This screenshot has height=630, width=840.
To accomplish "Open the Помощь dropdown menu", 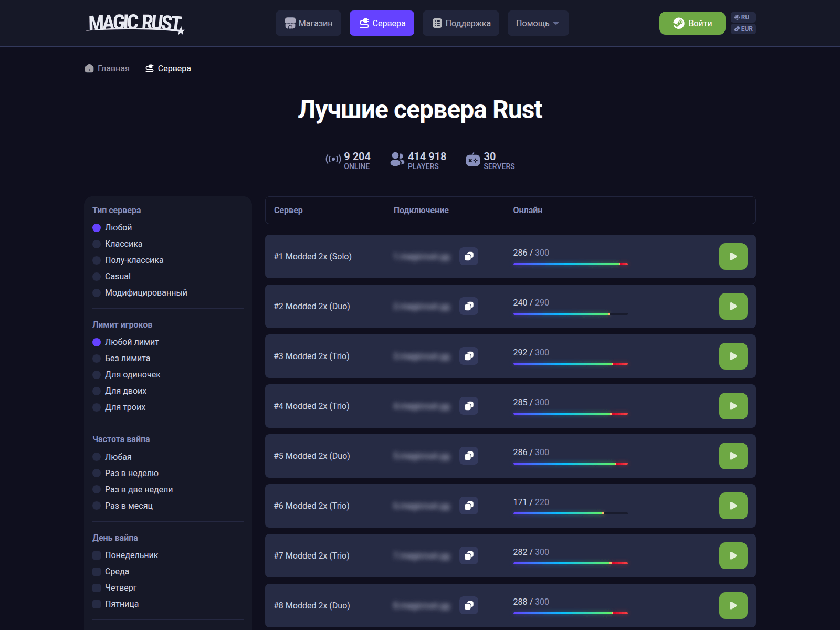I will [538, 23].
